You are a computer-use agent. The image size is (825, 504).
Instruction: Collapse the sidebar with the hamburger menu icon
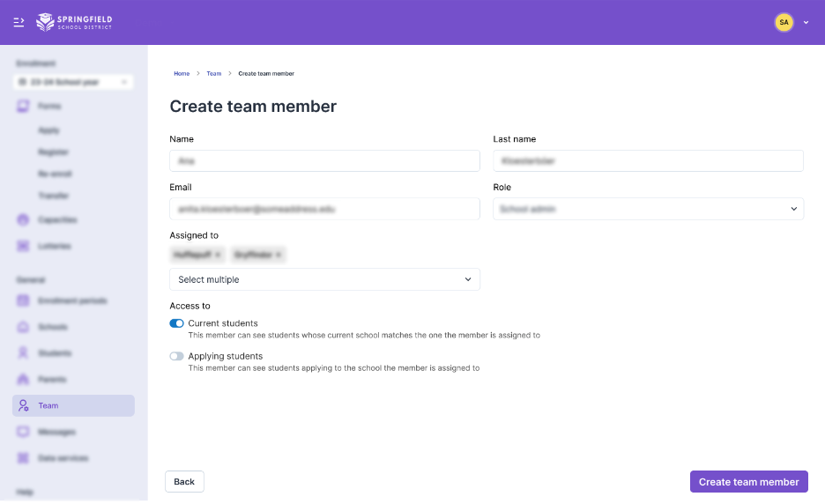tap(19, 22)
